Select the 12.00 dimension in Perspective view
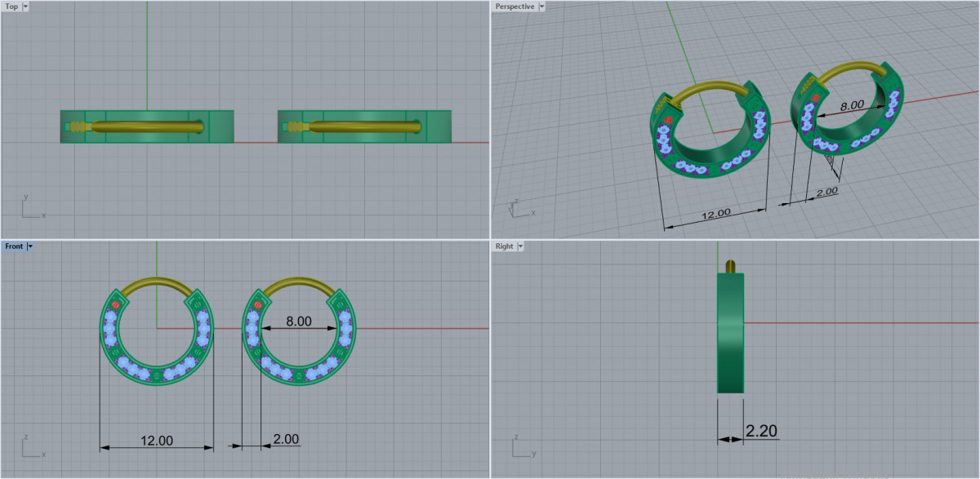980x479 pixels. (715, 214)
